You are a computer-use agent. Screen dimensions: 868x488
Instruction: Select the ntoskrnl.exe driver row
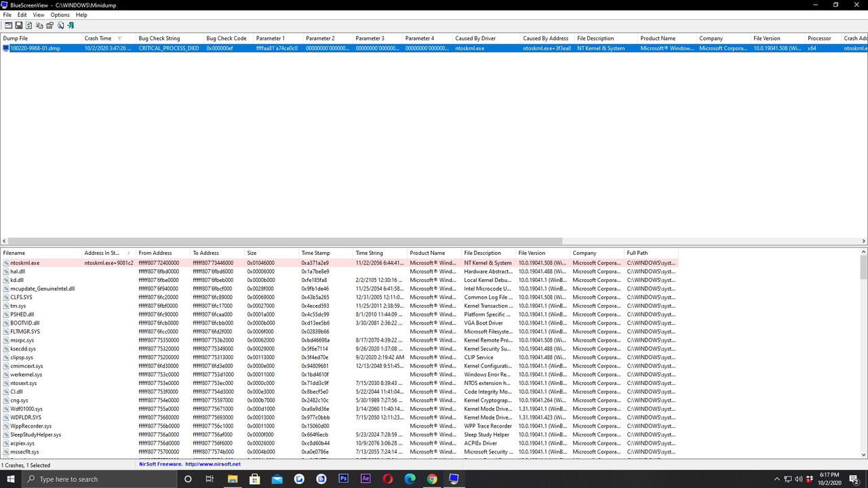coord(339,263)
